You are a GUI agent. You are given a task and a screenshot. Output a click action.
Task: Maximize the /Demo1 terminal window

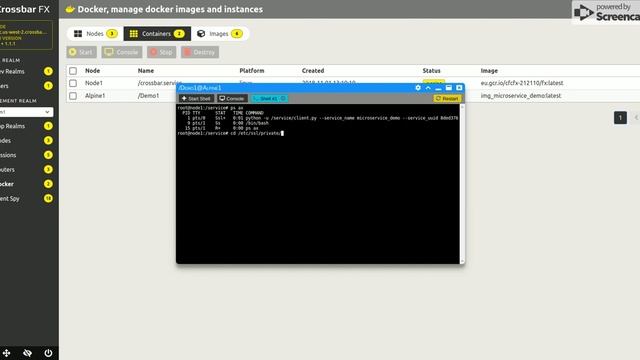pos(449,88)
